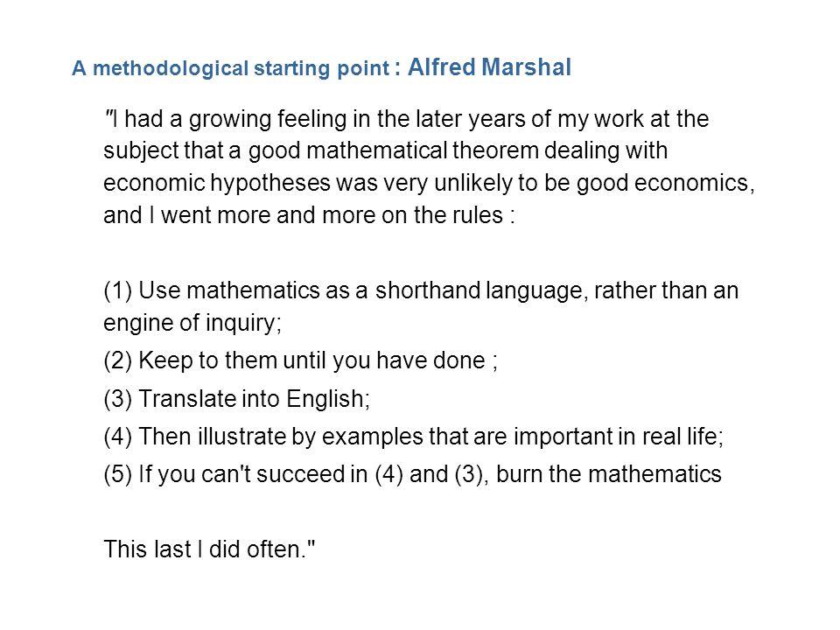
Task: Click the words 'economic hypotheses'
Action: [x=217, y=183]
